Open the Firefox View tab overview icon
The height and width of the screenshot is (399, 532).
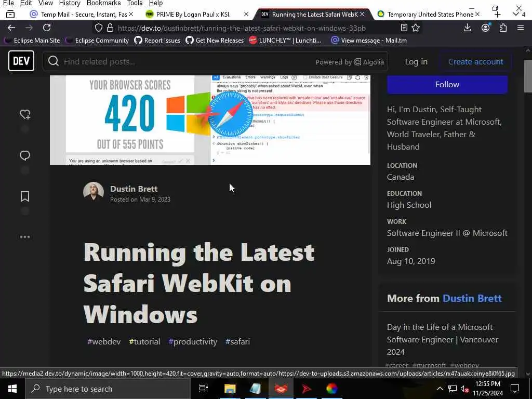(x=10, y=14)
